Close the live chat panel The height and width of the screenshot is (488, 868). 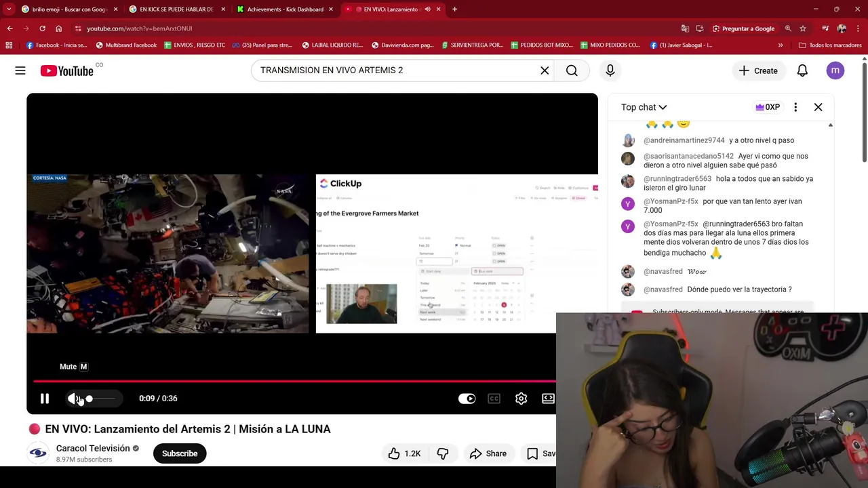click(818, 107)
